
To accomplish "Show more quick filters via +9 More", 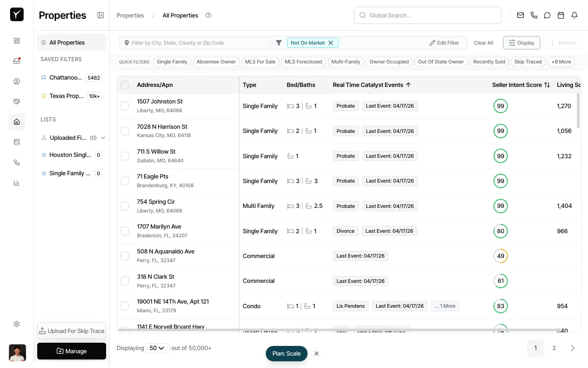I will coord(561,62).
